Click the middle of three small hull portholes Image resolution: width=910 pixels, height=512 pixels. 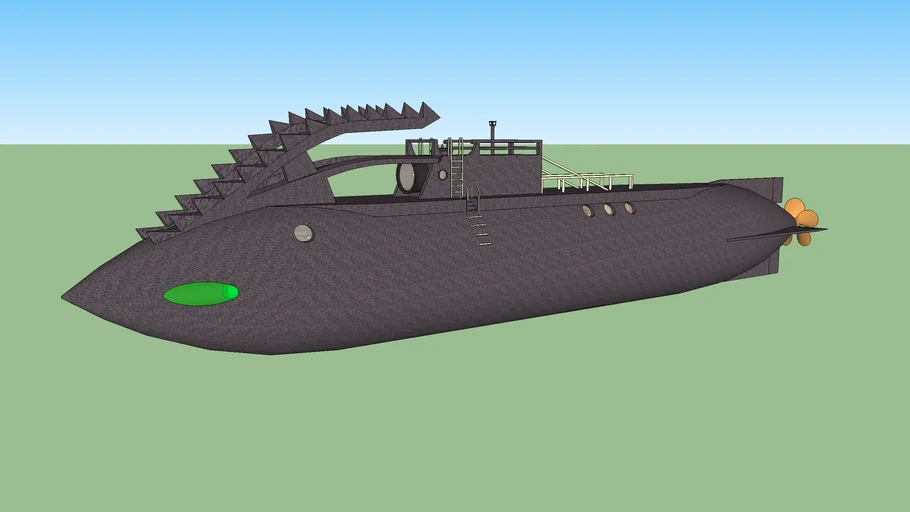[x=608, y=209]
